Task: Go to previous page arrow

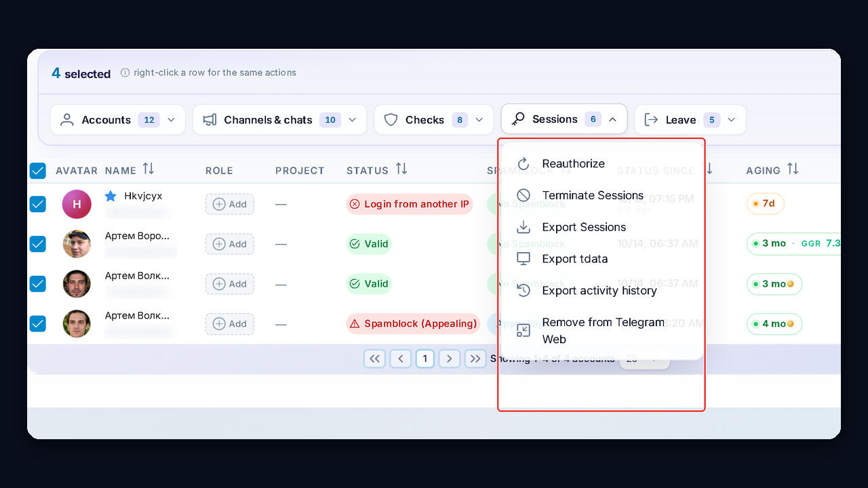Action: click(401, 359)
